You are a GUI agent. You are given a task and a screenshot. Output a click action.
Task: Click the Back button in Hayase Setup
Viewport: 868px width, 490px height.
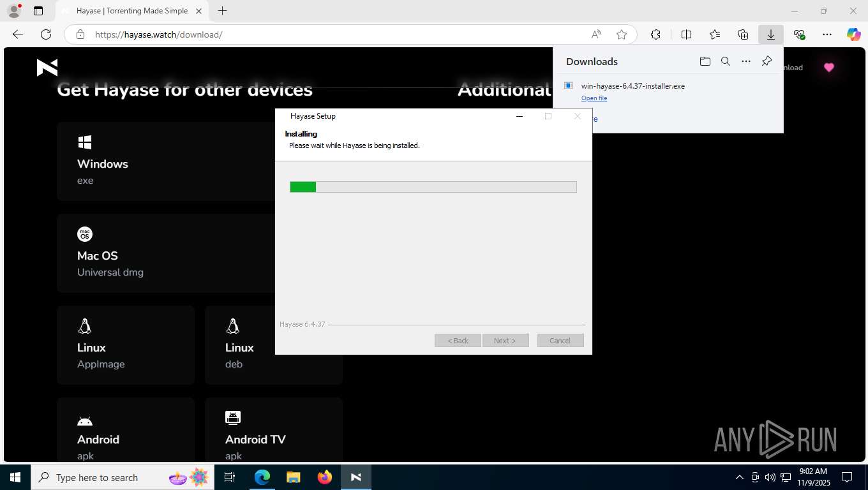458,341
